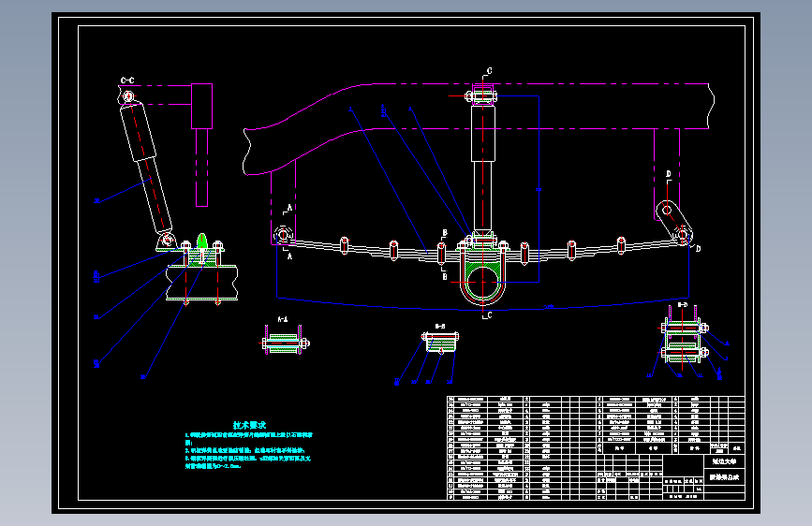Click the front spring eye at section A
Image resolution: width=812 pixels, height=526 pixels.
pyautogui.click(x=283, y=235)
